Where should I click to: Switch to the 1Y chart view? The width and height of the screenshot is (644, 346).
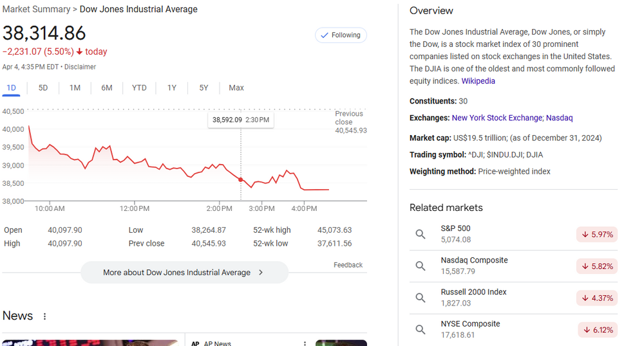tap(172, 88)
